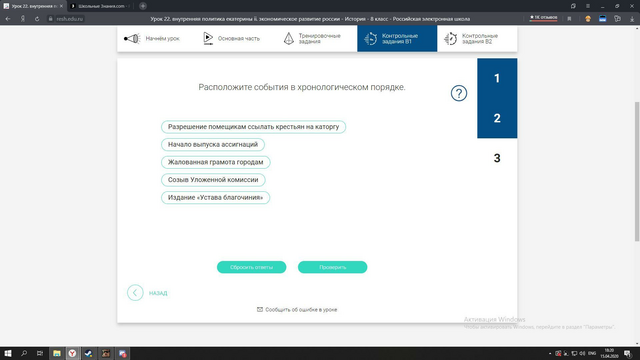The image size is (640, 360).
Task: Go back using the browser back arrow
Action: [x=8, y=19]
